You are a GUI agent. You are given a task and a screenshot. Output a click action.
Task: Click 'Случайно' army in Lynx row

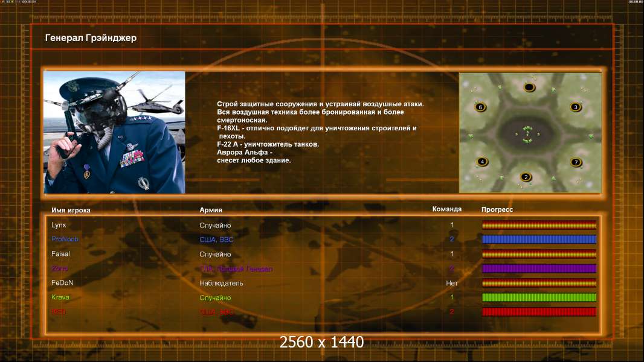coord(215,226)
